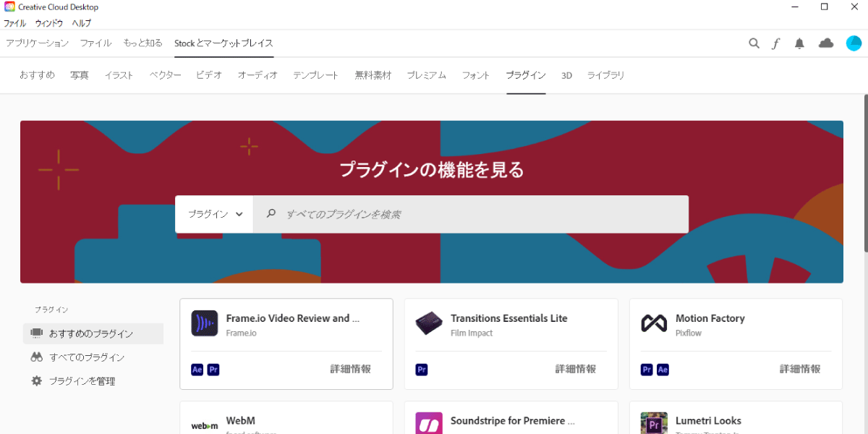
Task: Click the Frame.io publisher name
Action: pyautogui.click(x=241, y=333)
